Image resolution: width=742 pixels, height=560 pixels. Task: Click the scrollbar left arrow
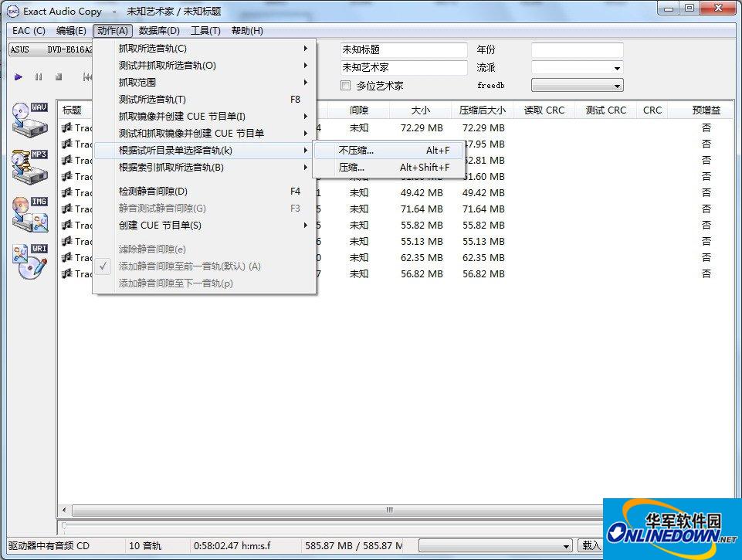pyautogui.click(x=64, y=510)
